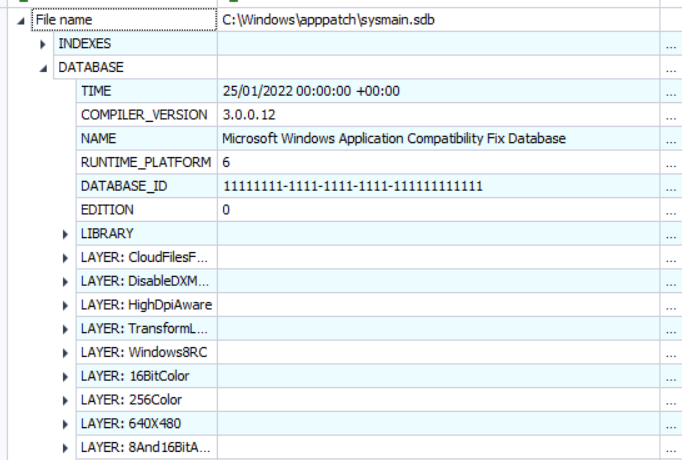682x460 pixels.
Task: Select LAYER: 640X480 item
Action: [x=147, y=423]
